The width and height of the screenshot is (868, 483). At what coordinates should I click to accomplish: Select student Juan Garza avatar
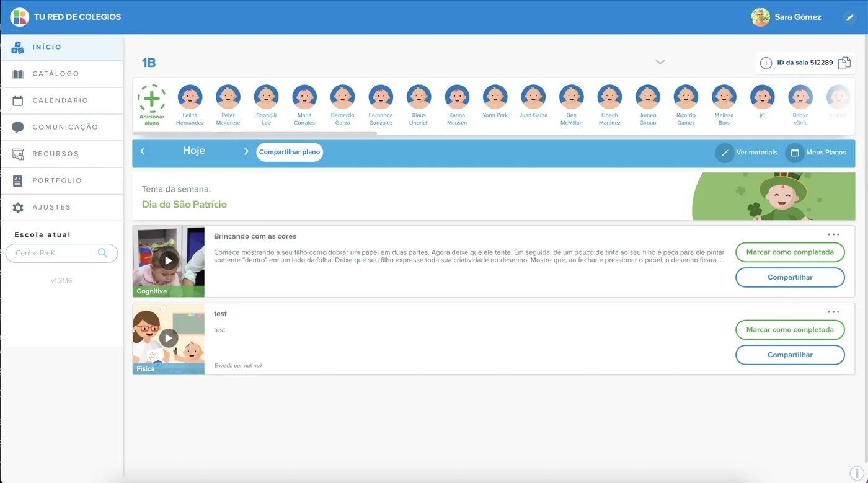533,97
